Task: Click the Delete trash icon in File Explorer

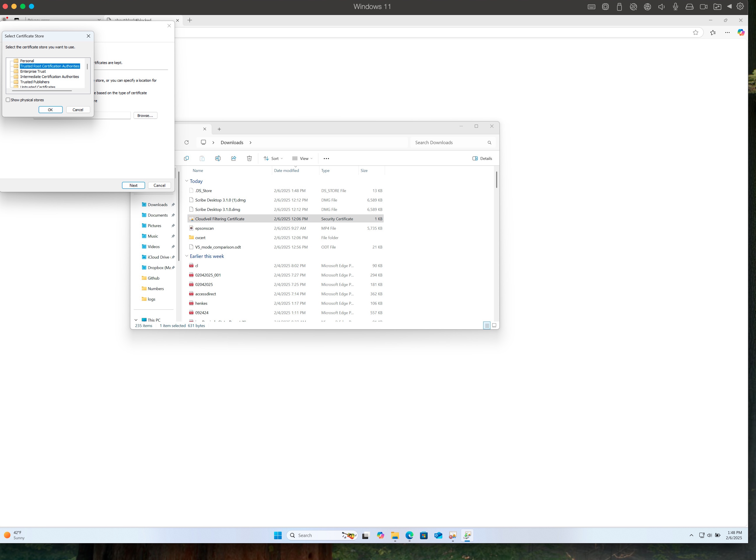Action: tap(249, 158)
